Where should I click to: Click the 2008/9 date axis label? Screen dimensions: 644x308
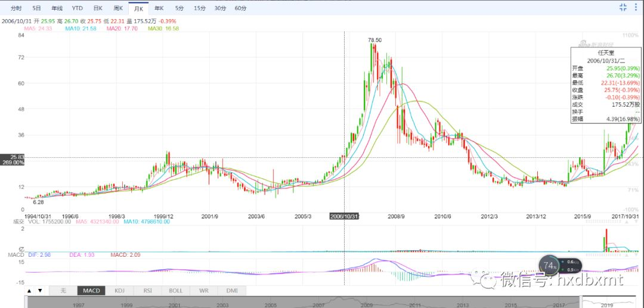pyautogui.click(x=395, y=216)
